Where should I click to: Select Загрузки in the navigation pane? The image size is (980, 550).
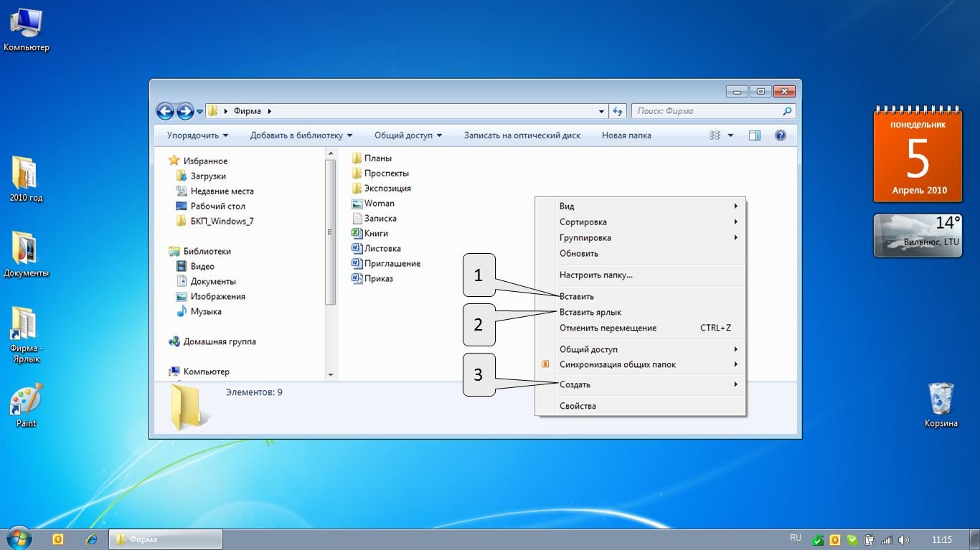click(x=208, y=176)
